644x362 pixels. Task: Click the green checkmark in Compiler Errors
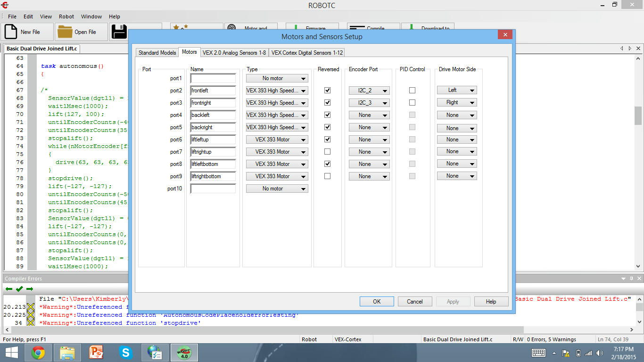pos(19,289)
